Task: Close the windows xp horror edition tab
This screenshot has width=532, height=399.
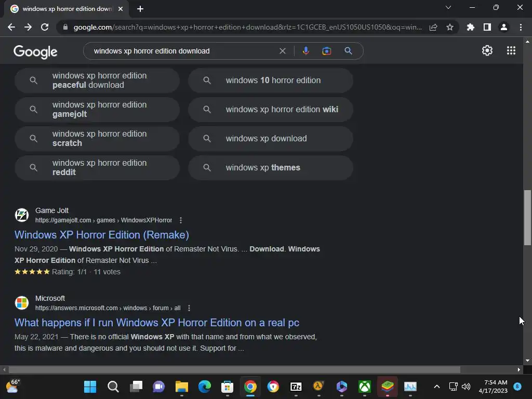Action: pos(121,9)
